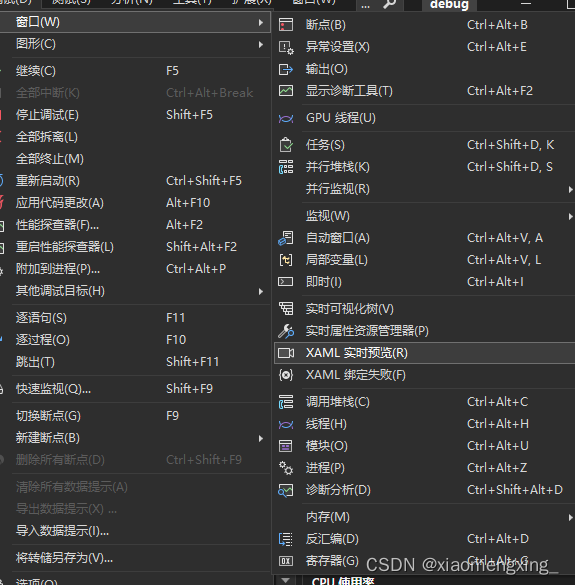Screen dimensions: 575x585
Task: Click the GPU 线程(U) icon
Action: tap(286, 118)
